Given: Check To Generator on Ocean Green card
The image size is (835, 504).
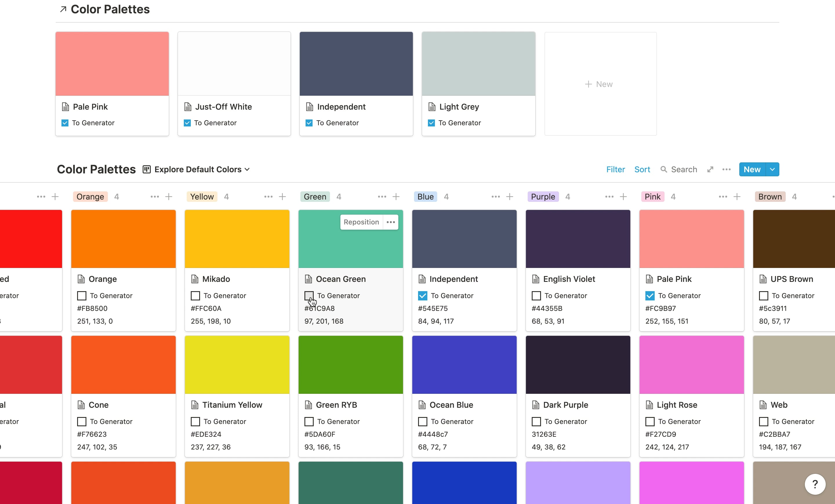Looking at the screenshot, I should (309, 295).
